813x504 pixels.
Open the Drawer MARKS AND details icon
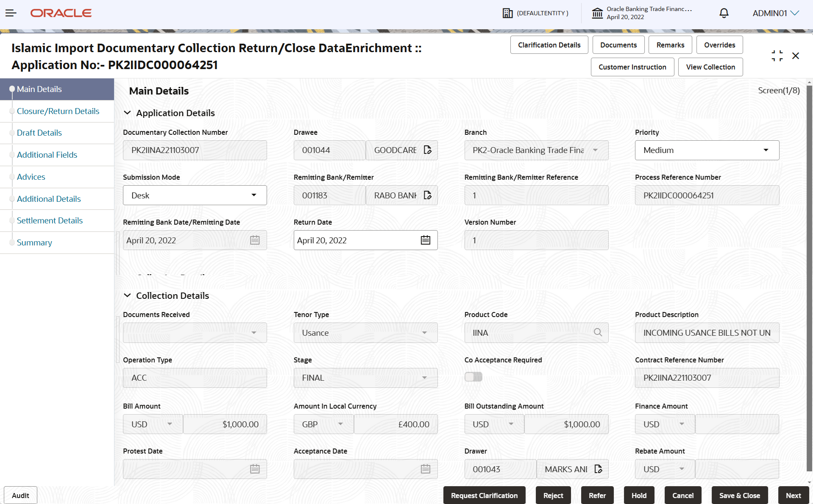click(599, 469)
